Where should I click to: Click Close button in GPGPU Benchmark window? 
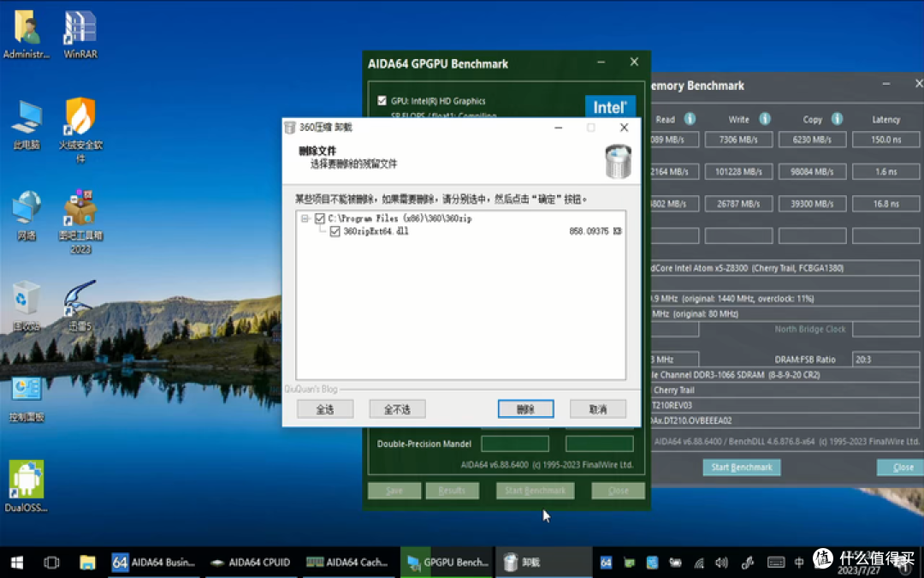[619, 490]
